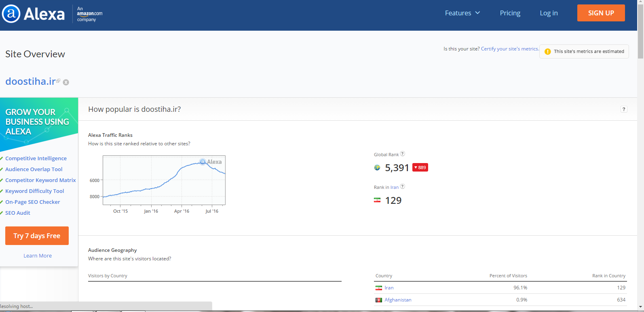Screen dimensions: 644x312
Task: Clear the site using the gray x icon
Action: click(66, 82)
